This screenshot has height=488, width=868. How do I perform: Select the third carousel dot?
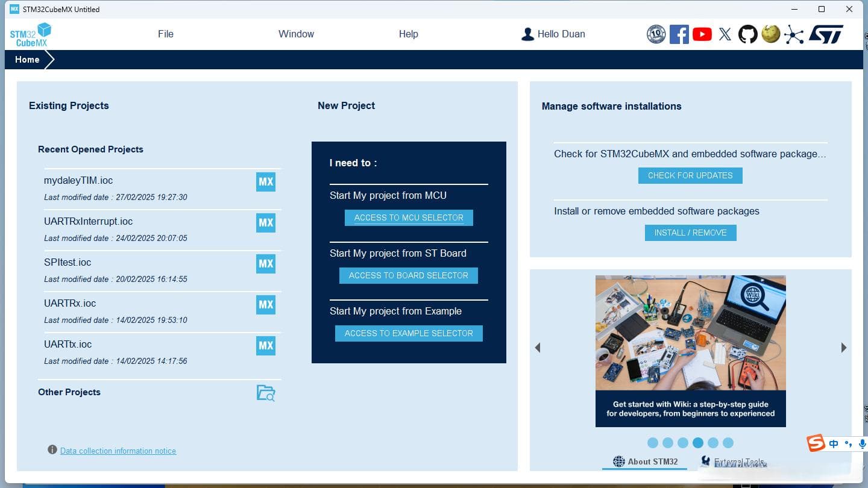[x=683, y=443]
